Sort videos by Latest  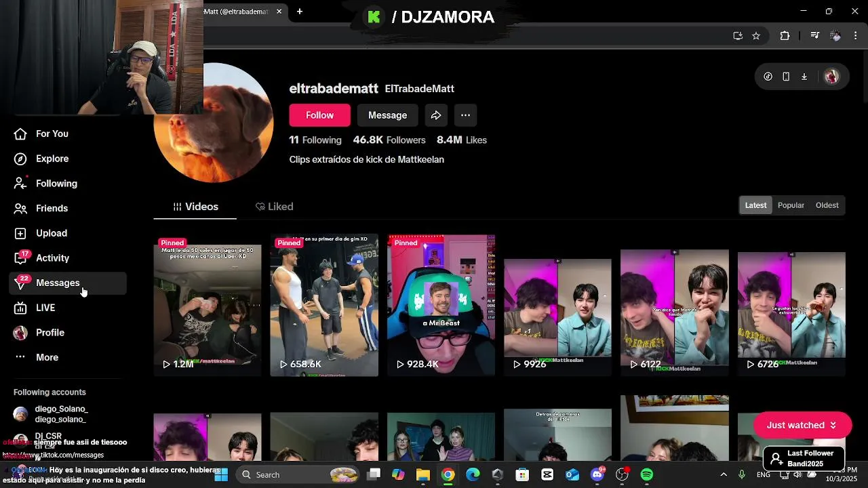pyautogui.click(x=755, y=205)
